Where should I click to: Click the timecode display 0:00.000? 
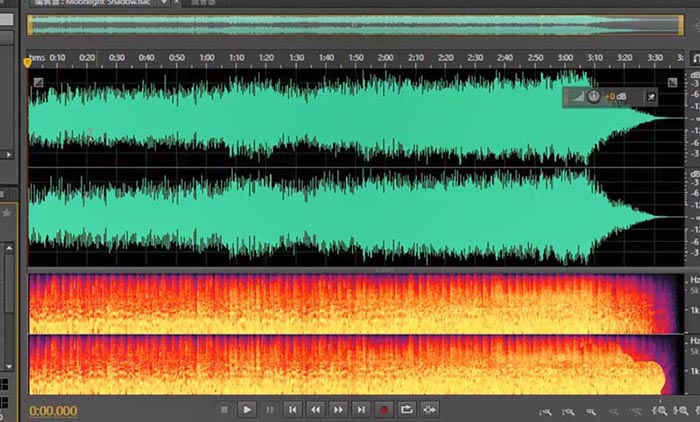pos(53,410)
